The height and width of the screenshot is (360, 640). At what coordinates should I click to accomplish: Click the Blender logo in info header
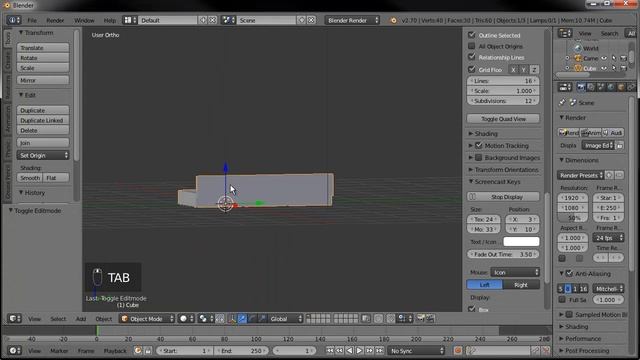[x=393, y=20]
